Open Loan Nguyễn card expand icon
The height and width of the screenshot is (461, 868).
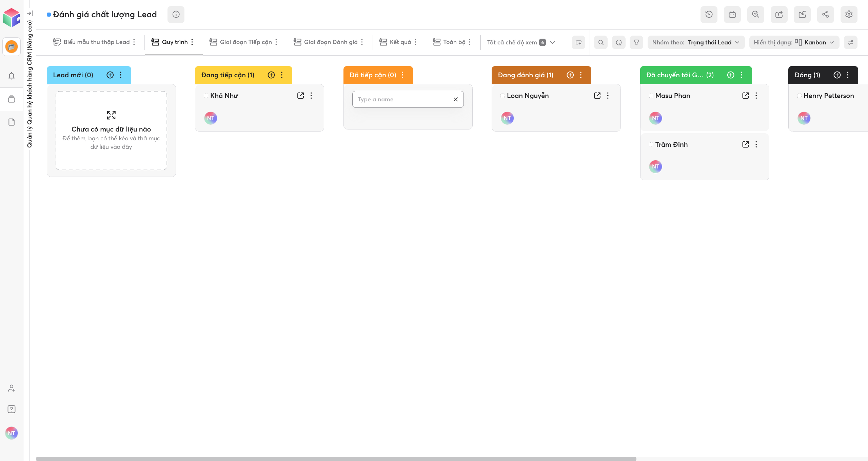[x=597, y=96]
